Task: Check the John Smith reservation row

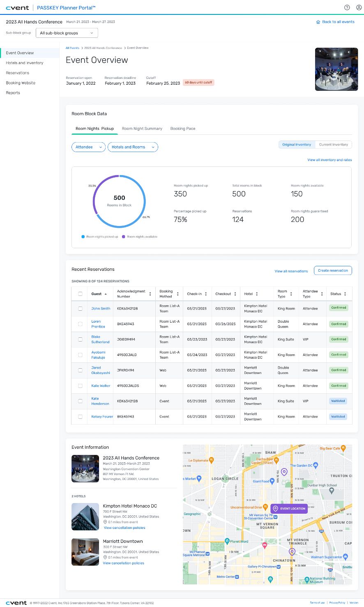Action: [80, 309]
